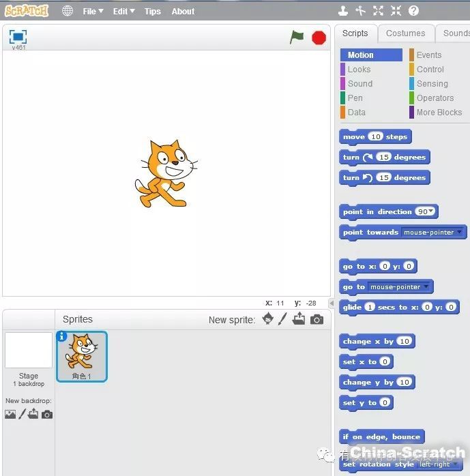Choose new sprite from library
Screen dimensions: 470x476
coord(268,319)
